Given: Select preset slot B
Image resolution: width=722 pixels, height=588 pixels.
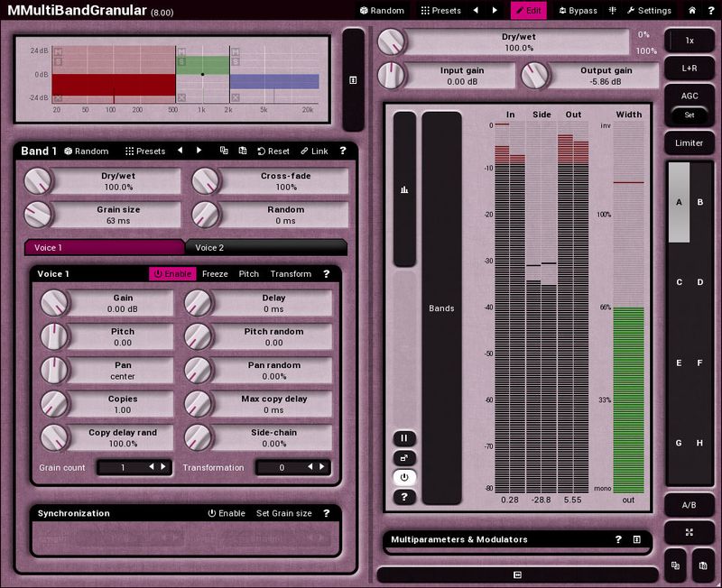Looking at the screenshot, I should pos(700,202).
